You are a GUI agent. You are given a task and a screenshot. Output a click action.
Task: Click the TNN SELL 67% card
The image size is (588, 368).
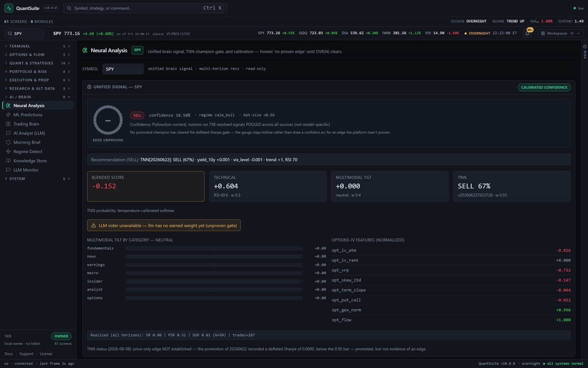pyautogui.click(x=512, y=186)
